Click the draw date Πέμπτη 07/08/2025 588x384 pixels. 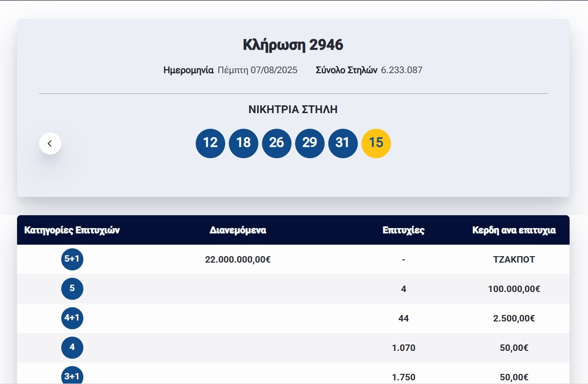257,70
